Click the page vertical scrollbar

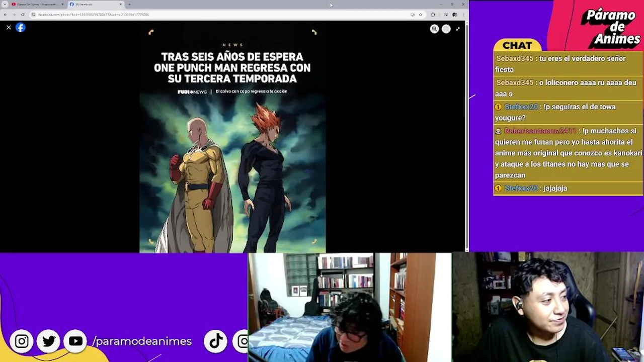click(x=467, y=136)
